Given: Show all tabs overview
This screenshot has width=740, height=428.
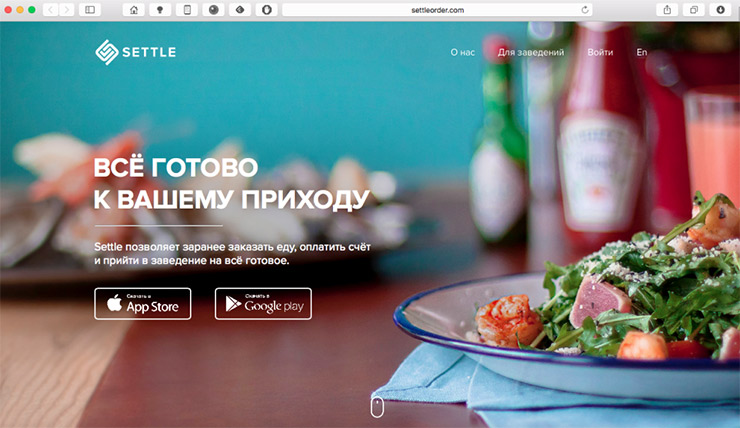Looking at the screenshot, I should 693,10.
